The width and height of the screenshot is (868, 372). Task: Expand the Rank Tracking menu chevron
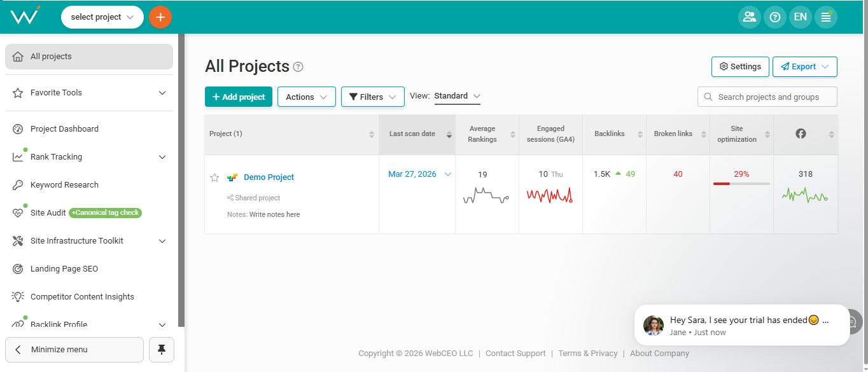coord(162,157)
